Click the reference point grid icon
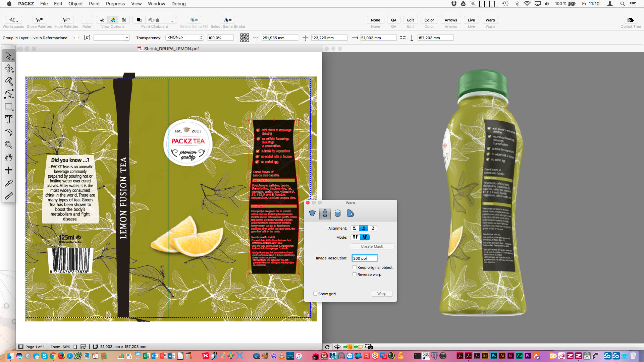Screen dimensions: 644x362 tap(245, 38)
